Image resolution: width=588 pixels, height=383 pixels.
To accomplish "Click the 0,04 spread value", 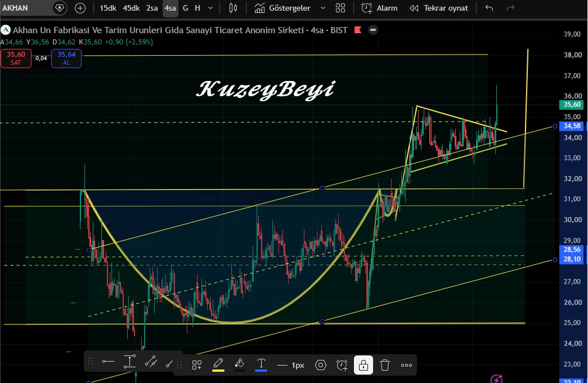I will pos(41,58).
